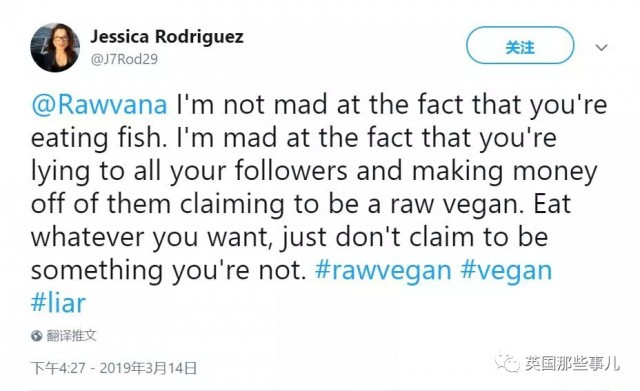This screenshot has height=391, width=640.
Task: Expand the tweet options chevron
Action: point(601,47)
